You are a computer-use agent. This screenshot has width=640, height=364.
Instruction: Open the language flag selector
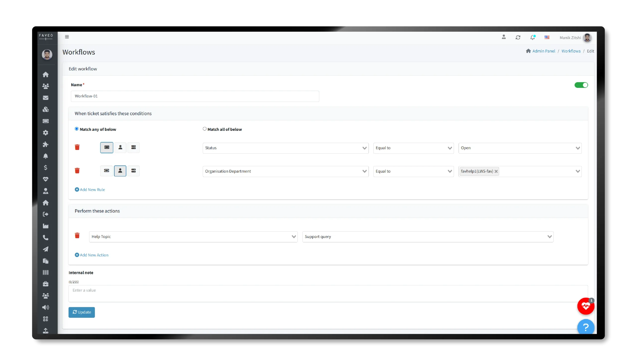(x=547, y=37)
